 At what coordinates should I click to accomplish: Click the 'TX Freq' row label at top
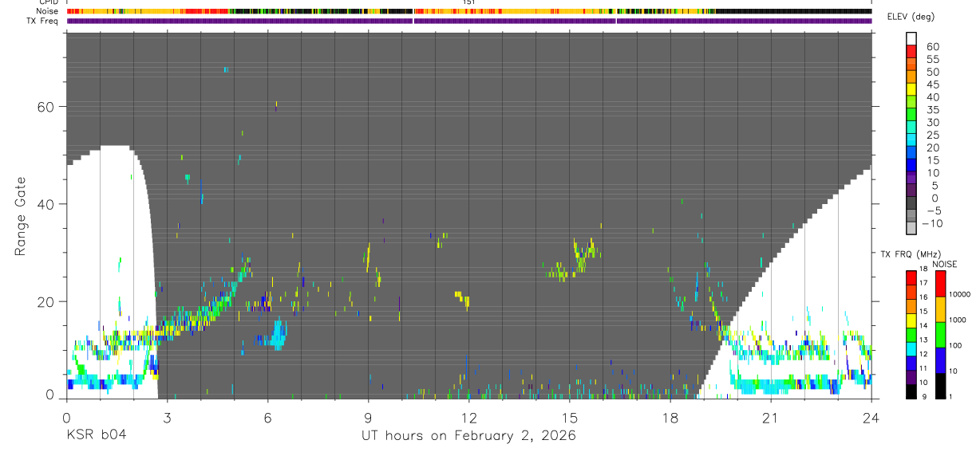44,20
